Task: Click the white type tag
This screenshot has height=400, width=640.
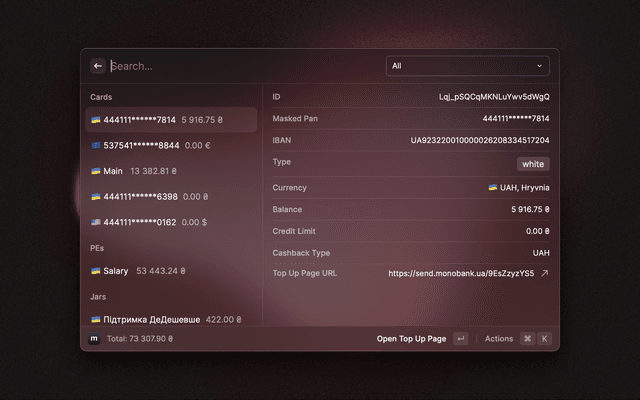Action: 533,163
